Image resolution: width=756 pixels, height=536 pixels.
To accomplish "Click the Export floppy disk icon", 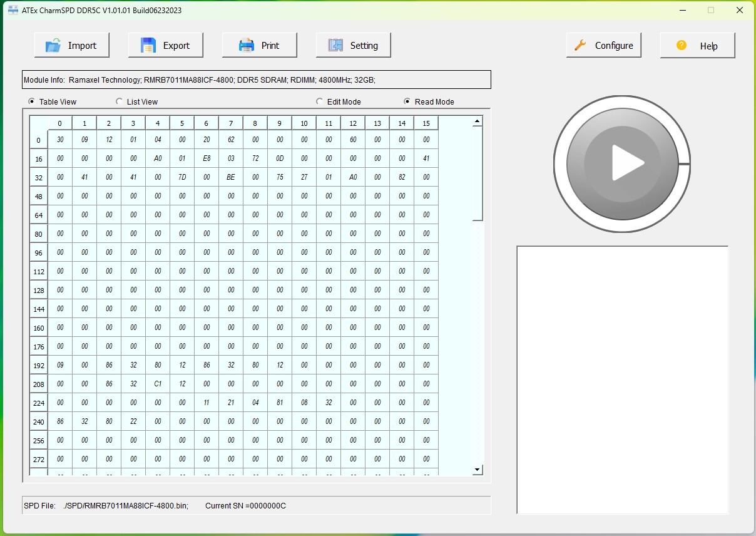I will [x=148, y=45].
